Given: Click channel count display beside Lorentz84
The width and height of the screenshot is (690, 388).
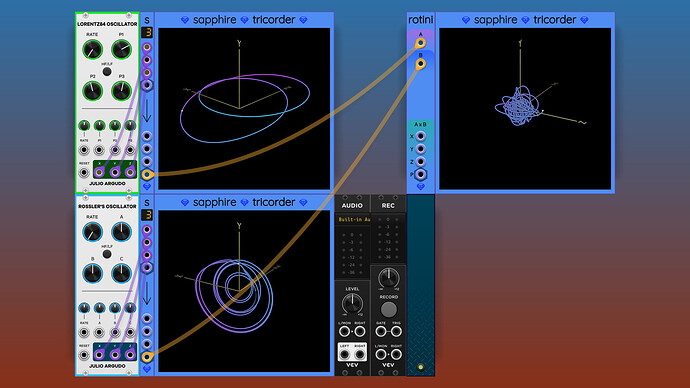Looking at the screenshot, I should click(147, 33).
